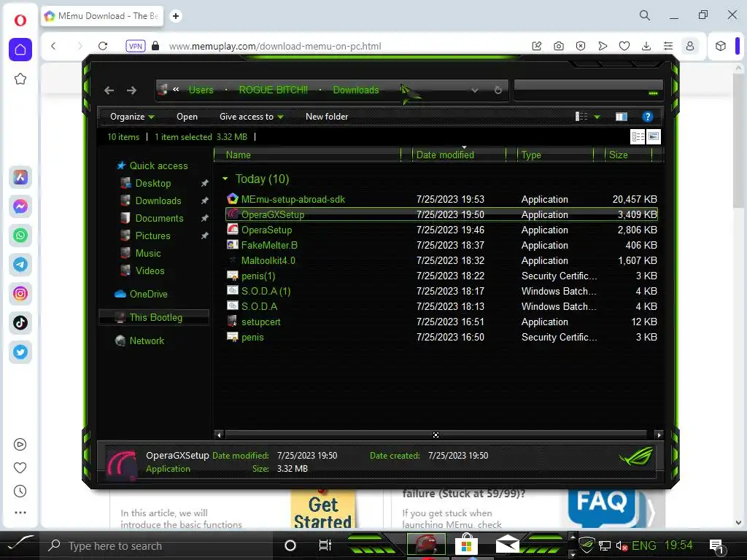
Task: Open Task View on taskbar
Action: [x=325, y=545]
